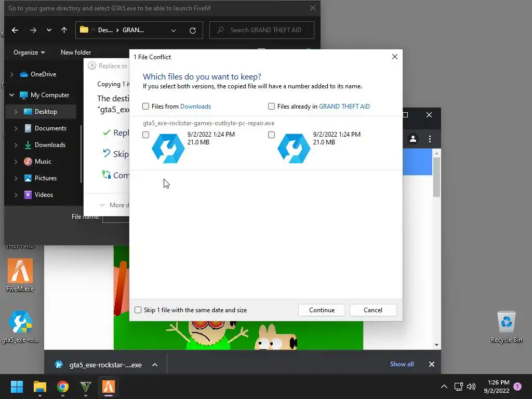
Task: Refresh the GRAND THEFT AID folder
Action: (193, 31)
